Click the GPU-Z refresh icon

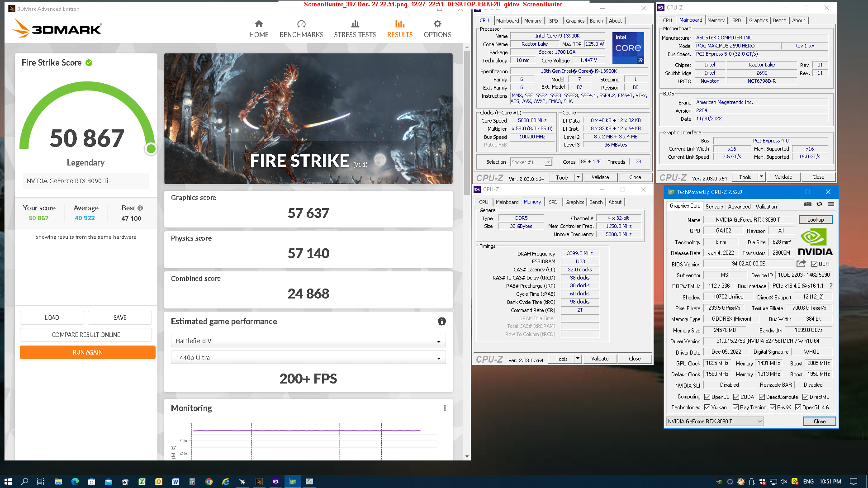pyautogui.click(x=819, y=204)
